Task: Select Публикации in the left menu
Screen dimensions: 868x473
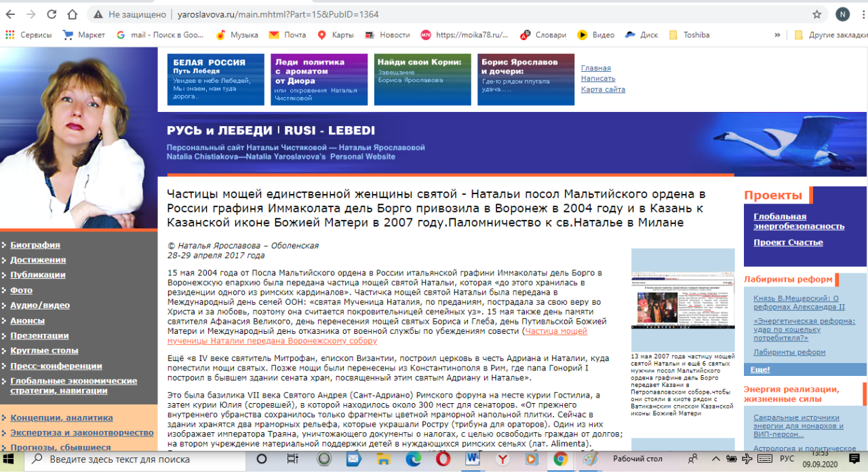Action: [38, 275]
